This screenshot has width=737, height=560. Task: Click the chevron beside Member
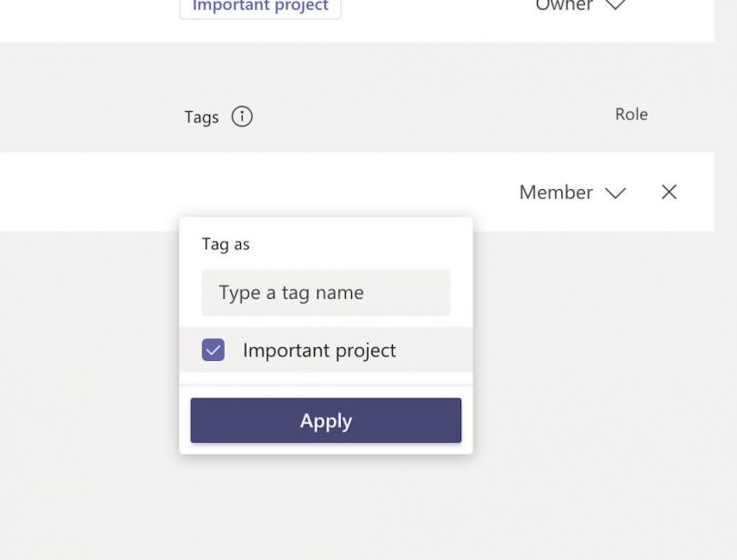(x=616, y=193)
